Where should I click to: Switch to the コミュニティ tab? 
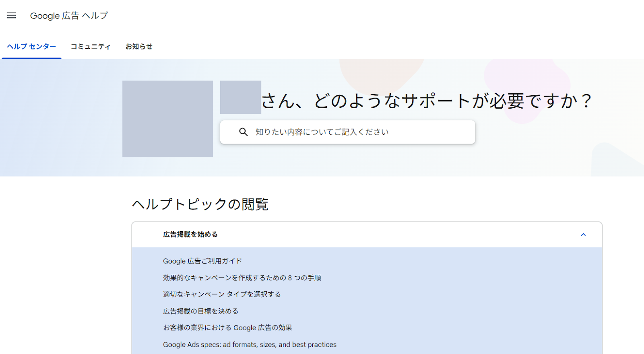(x=91, y=47)
